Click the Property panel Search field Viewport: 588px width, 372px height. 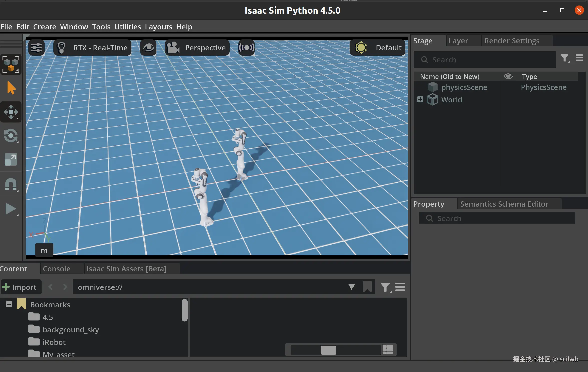pyautogui.click(x=497, y=218)
